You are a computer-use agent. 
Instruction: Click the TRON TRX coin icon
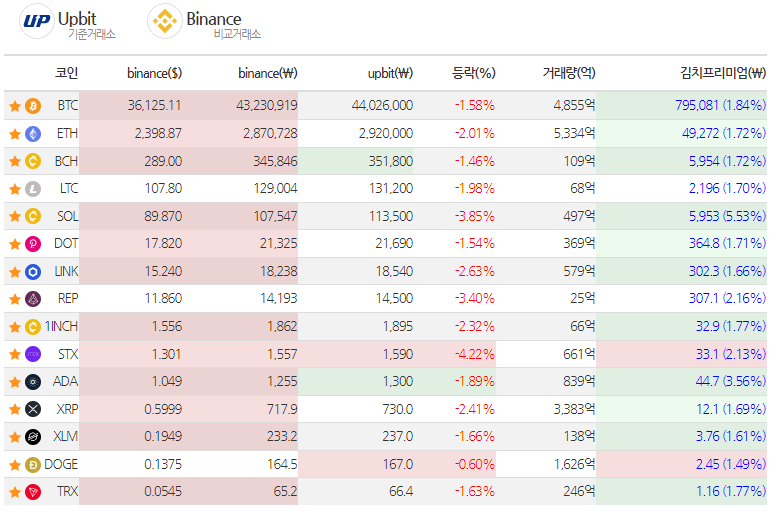pyautogui.click(x=33, y=492)
